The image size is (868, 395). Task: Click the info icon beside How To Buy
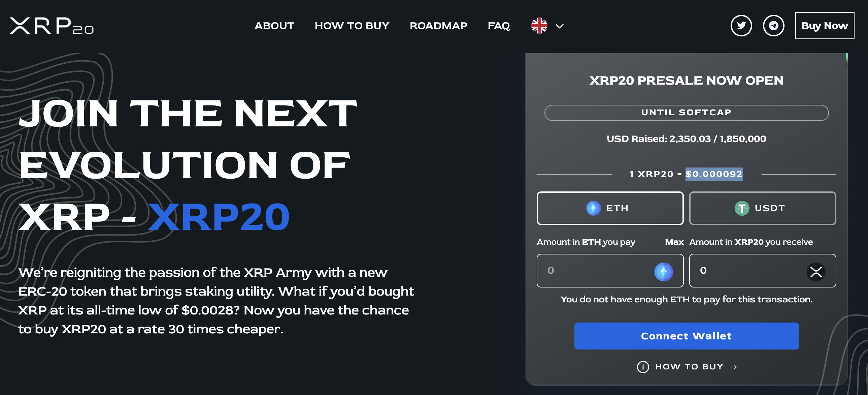[x=642, y=367]
